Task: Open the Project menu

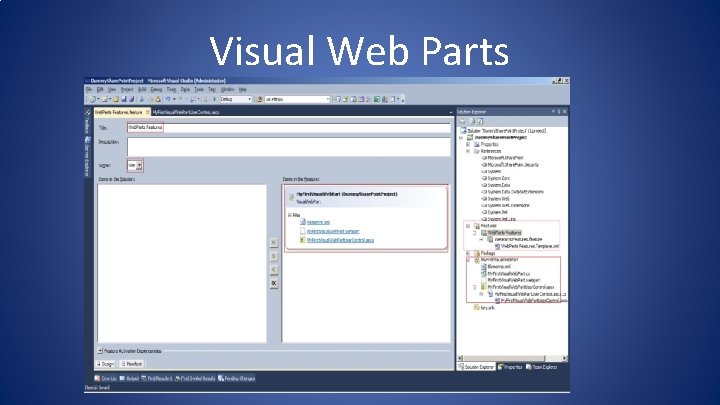Action: [127, 90]
